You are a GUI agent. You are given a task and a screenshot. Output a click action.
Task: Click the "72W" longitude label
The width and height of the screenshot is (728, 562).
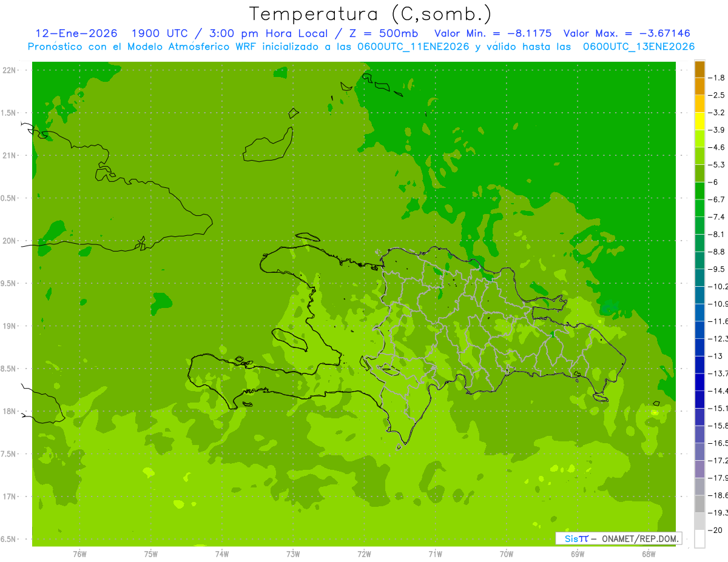(365, 554)
